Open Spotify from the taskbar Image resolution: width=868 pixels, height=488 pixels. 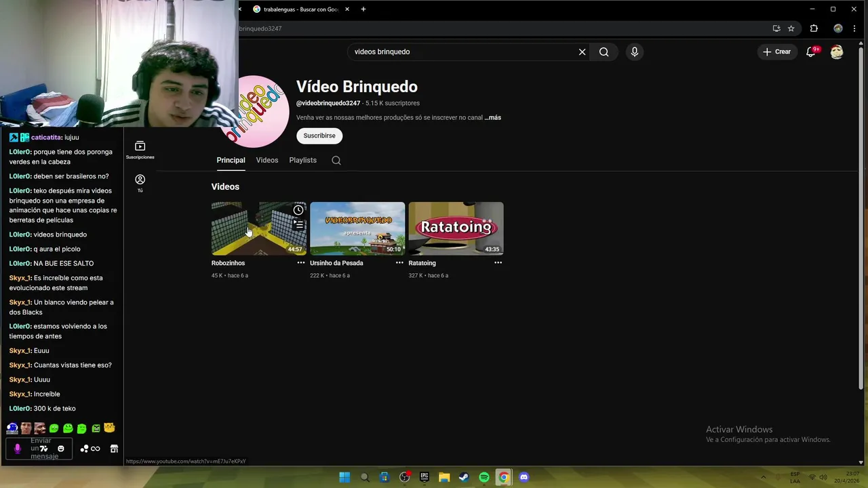[x=484, y=477]
